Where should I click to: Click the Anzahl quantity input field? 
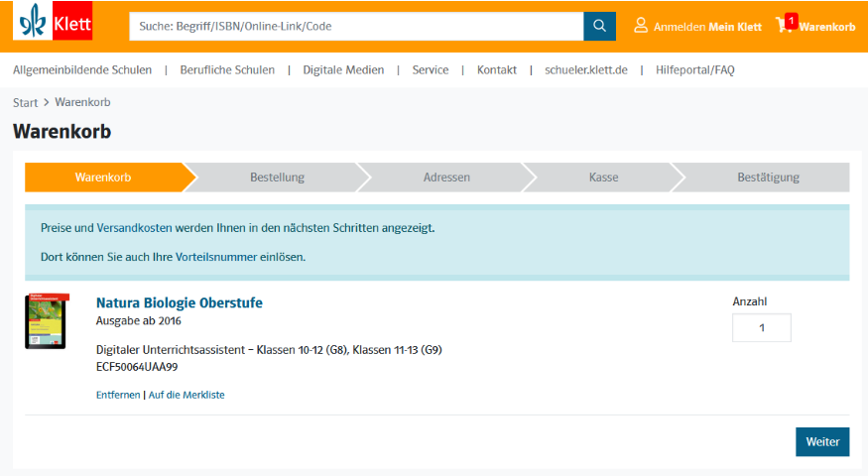[761, 327]
